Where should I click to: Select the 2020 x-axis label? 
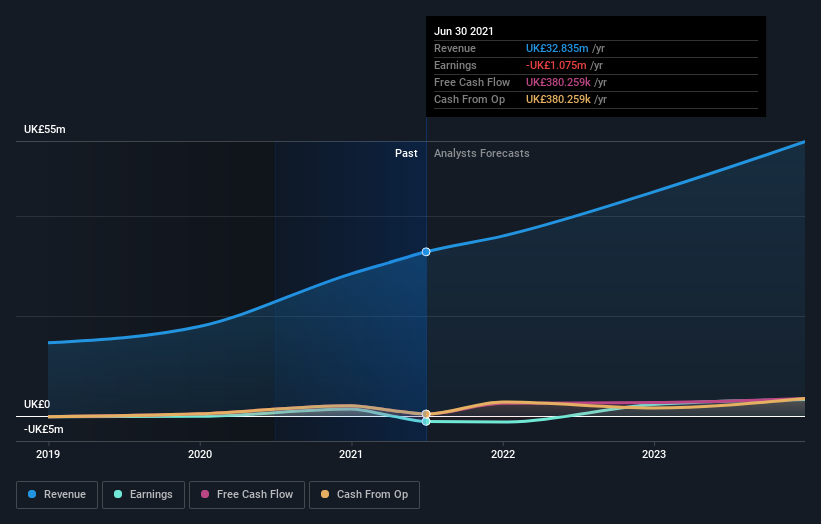coord(200,454)
